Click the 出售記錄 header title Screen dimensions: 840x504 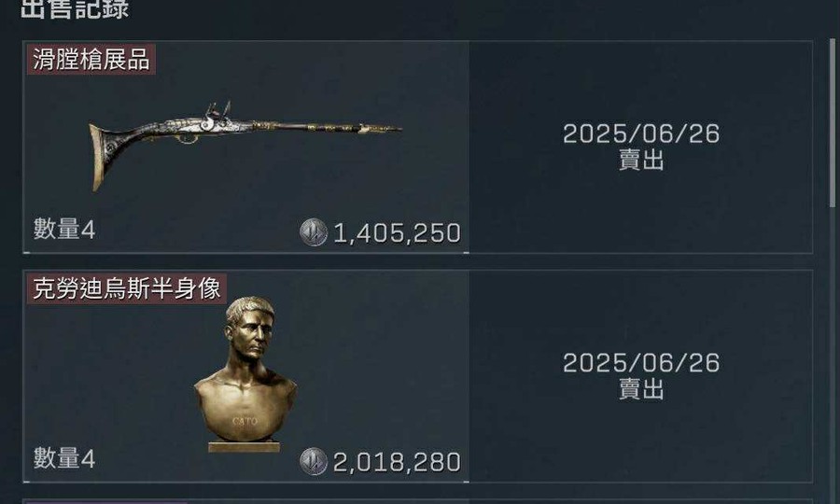pyautogui.click(x=75, y=9)
